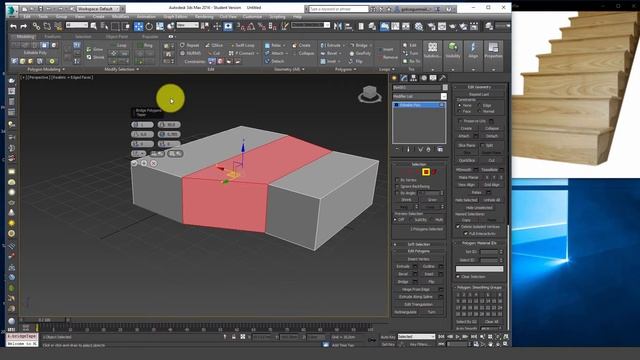
Task: Click the Repeat Last button
Action: click(479, 94)
